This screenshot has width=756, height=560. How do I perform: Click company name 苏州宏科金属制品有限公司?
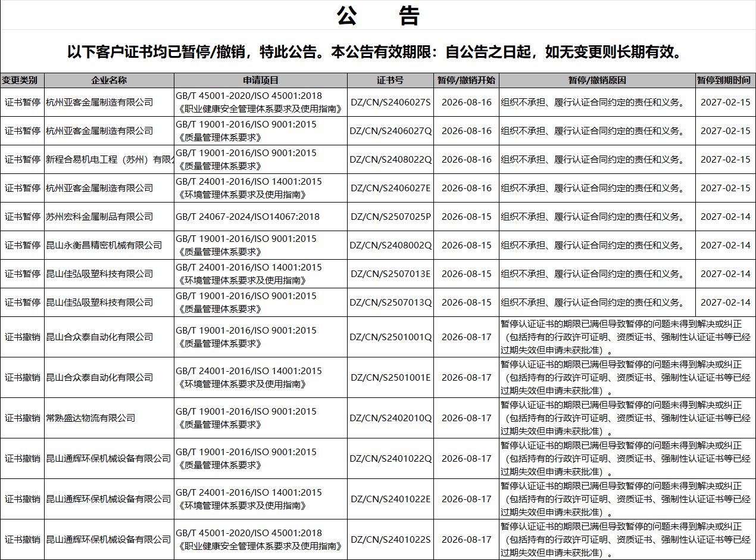click(99, 216)
